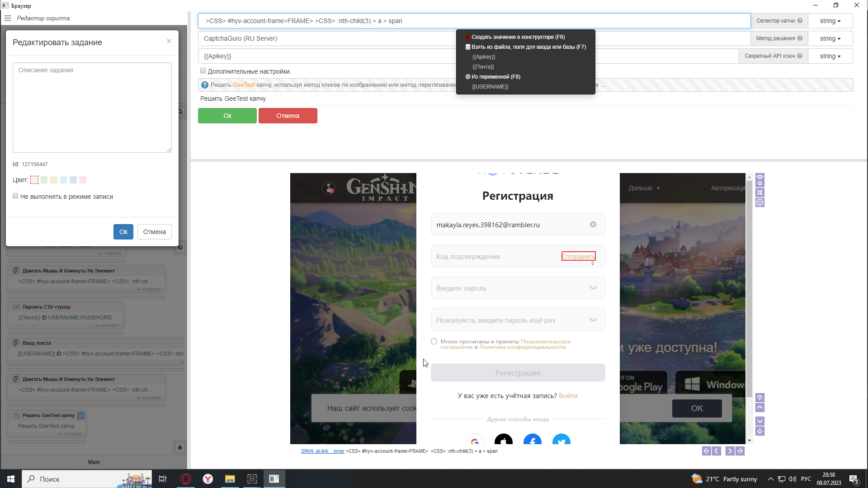Check Не выполнять в режиме записи

click(x=15, y=196)
